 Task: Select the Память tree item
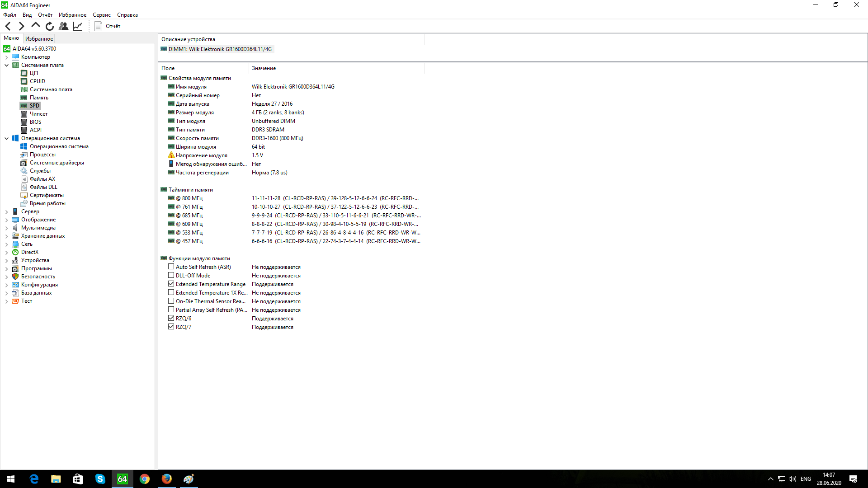tap(39, 98)
